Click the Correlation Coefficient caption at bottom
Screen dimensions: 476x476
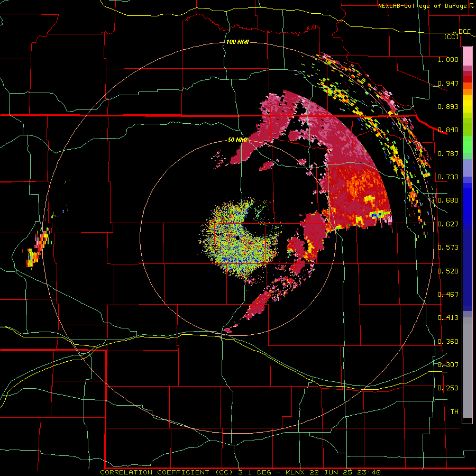click(240, 472)
